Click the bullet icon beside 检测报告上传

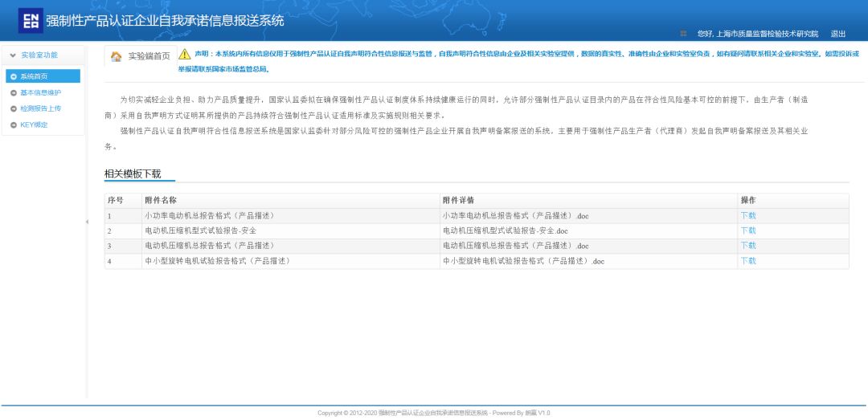point(14,108)
